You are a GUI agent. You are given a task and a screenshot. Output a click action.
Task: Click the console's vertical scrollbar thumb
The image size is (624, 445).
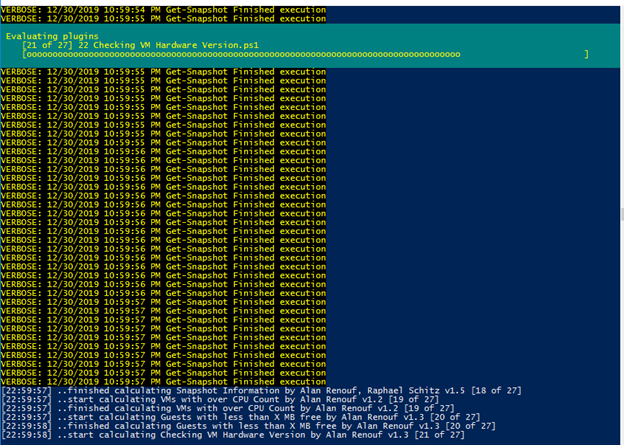tap(622, 215)
